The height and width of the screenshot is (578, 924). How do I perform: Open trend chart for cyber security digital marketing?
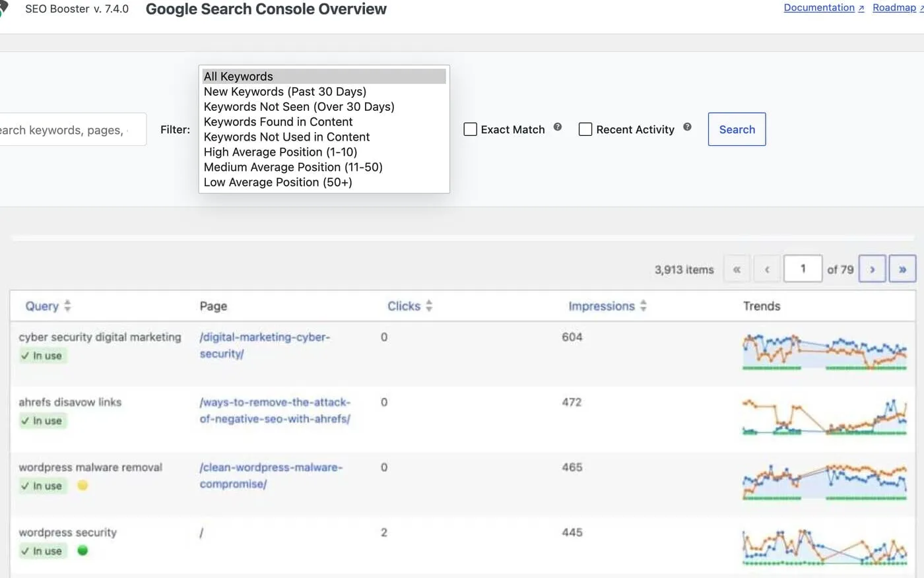[824, 352]
